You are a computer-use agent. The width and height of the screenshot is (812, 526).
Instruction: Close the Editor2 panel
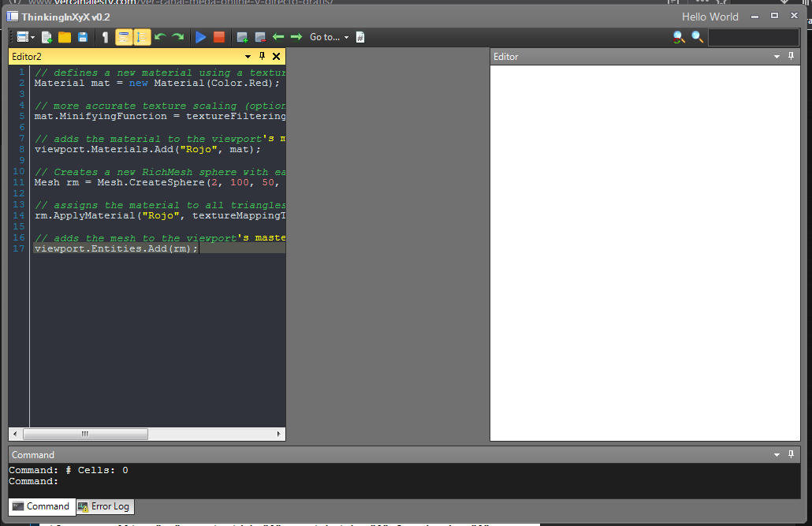(x=276, y=56)
